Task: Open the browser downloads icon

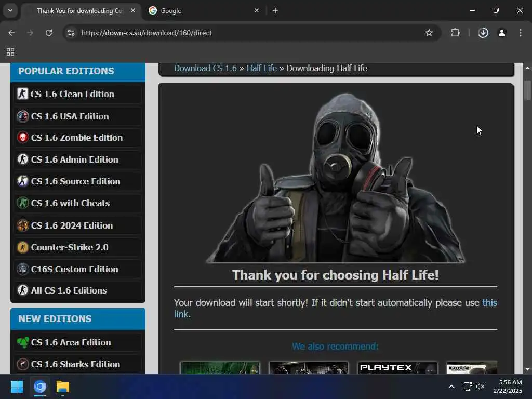Action: [483, 33]
